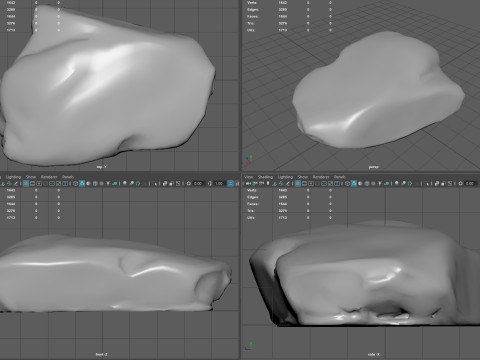The height and width of the screenshot is (360, 480).
Task: Click Edges: HUD label in side view
Action: click(x=252, y=197)
